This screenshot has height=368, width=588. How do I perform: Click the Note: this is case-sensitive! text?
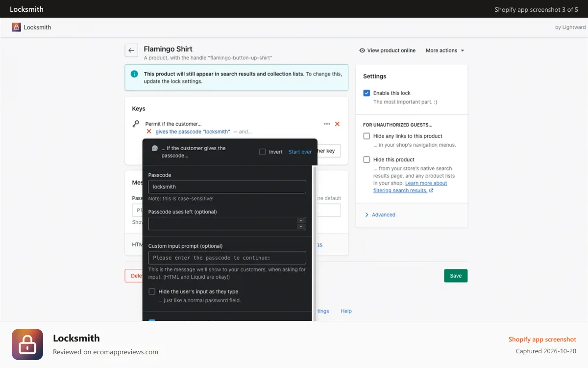pos(181,199)
